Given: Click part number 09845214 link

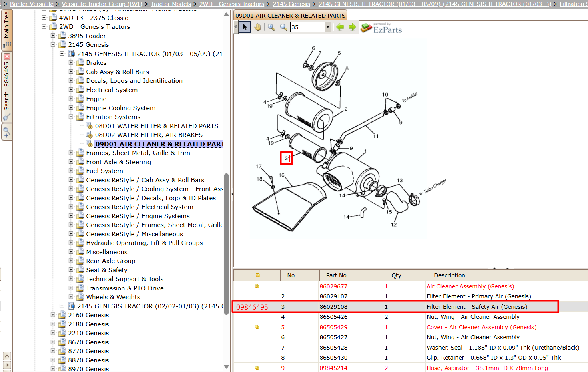Looking at the screenshot, I should pyautogui.click(x=333, y=368).
